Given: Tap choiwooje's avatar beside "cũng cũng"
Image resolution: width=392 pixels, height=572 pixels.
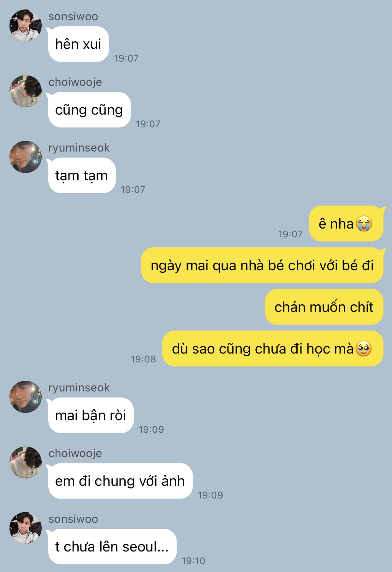Looking at the screenshot, I should [x=26, y=91].
